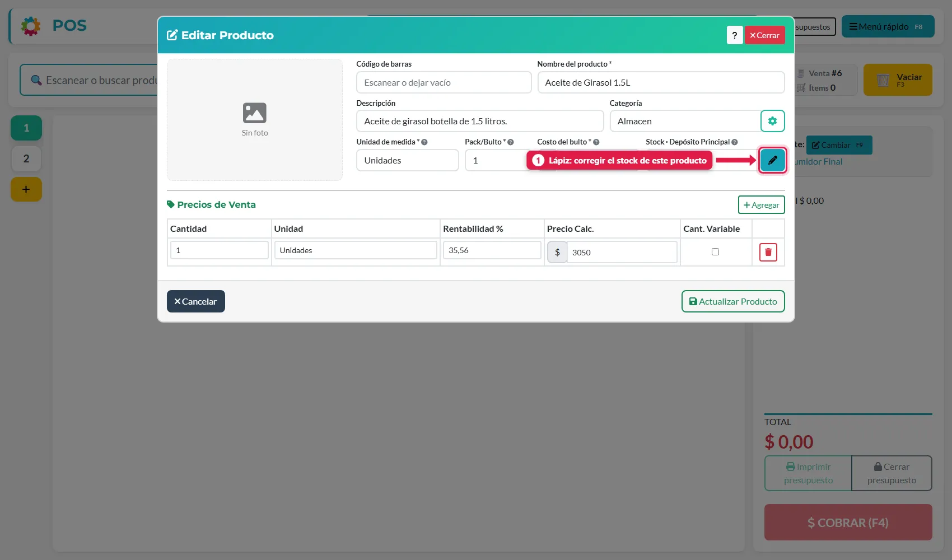Screen dimensions: 952x560
Task: Toggle the Cant. Variable checkbox
Action: [x=715, y=251]
